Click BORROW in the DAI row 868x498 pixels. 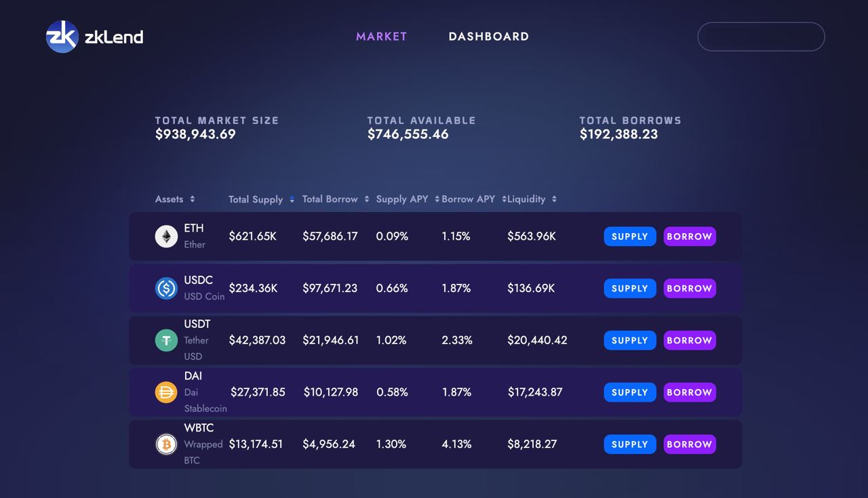click(x=690, y=392)
